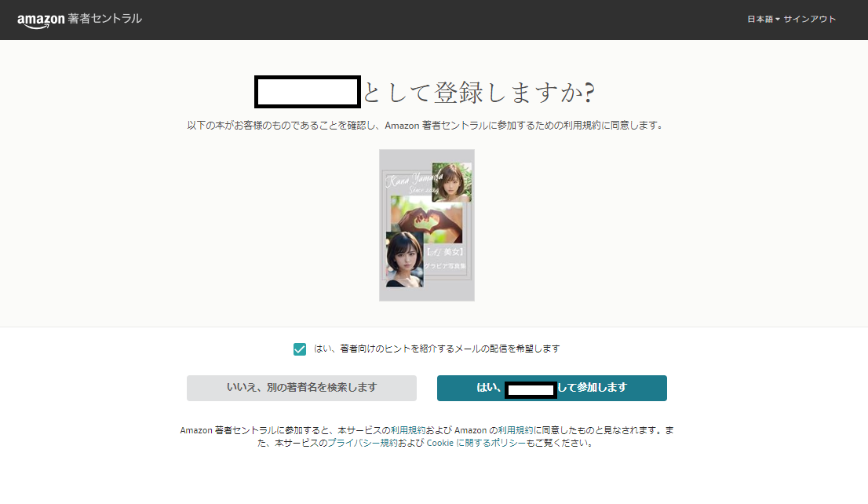This screenshot has width=868, height=504.
Task: Click the 【AI 美女】 title on book cover
Action: coord(446,252)
